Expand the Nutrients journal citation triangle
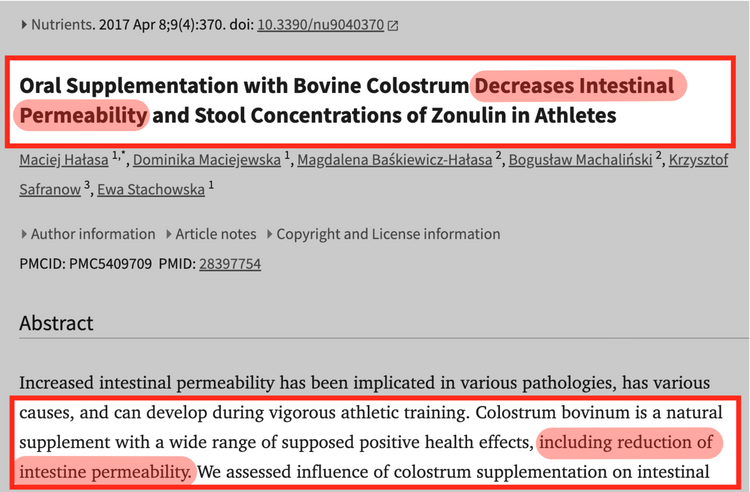750x492 pixels. [x=24, y=25]
